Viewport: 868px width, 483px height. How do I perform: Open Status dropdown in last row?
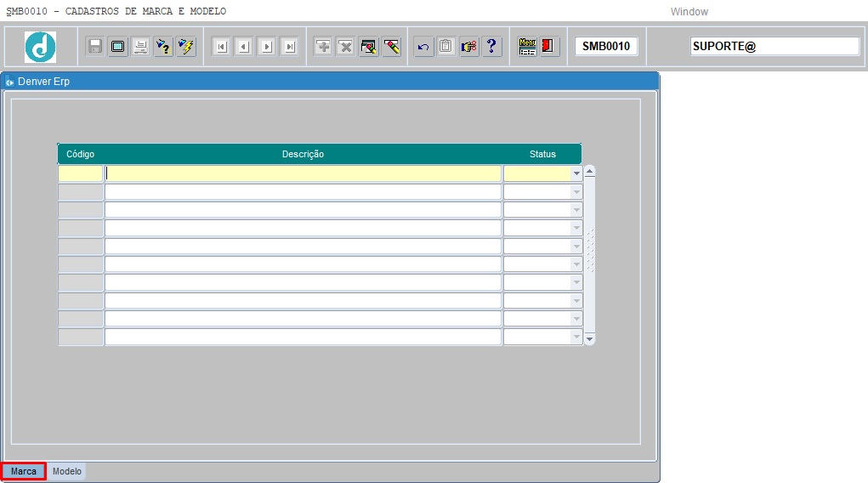(576, 337)
